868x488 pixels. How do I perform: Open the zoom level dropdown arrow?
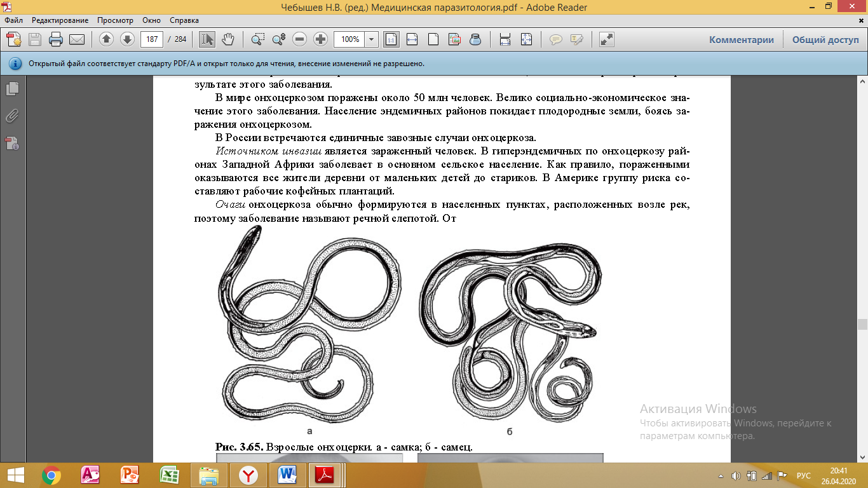coord(371,39)
